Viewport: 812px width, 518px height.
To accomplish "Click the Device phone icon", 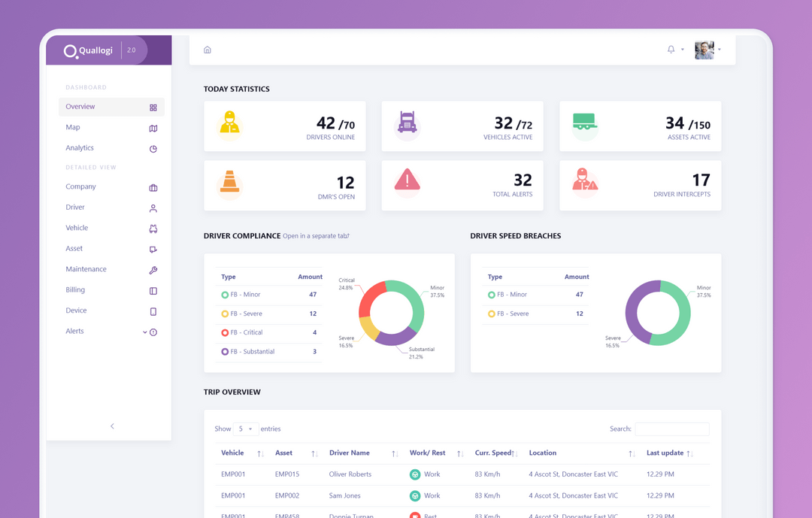I will pyautogui.click(x=153, y=310).
